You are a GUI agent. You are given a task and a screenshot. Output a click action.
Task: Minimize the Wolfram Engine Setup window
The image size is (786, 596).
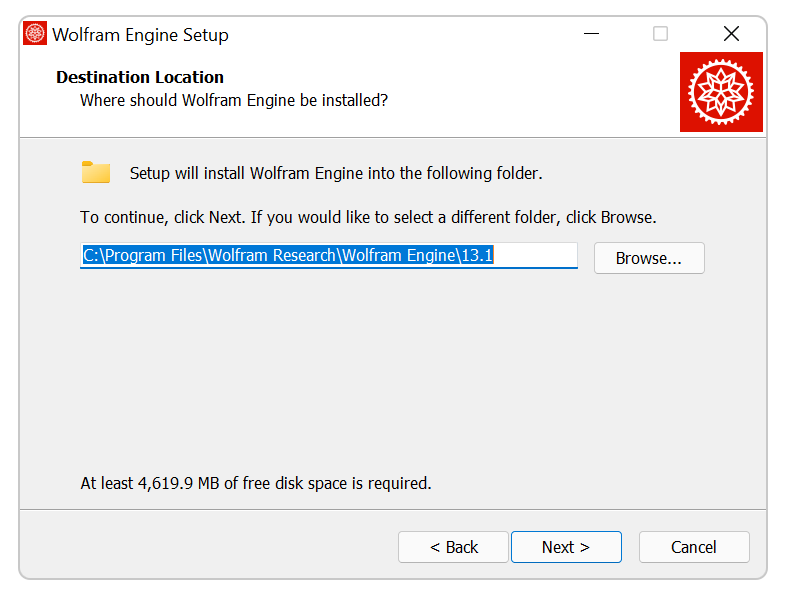tap(591, 34)
